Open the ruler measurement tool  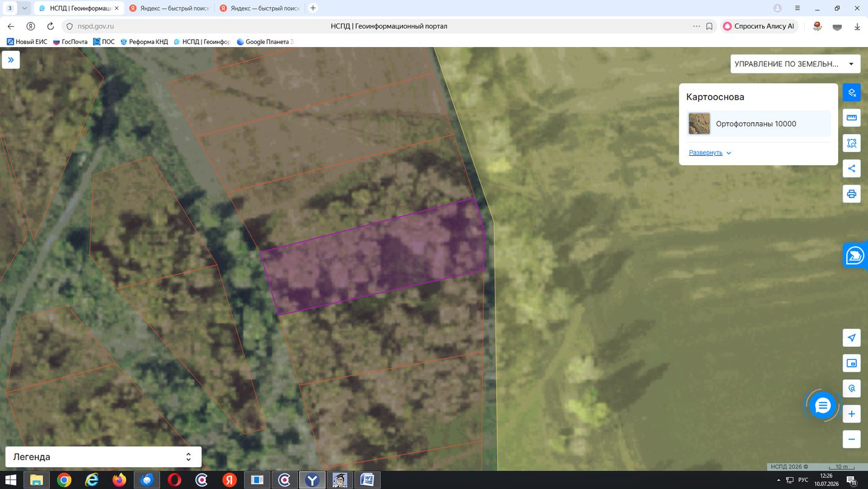(x=851, y=118)
